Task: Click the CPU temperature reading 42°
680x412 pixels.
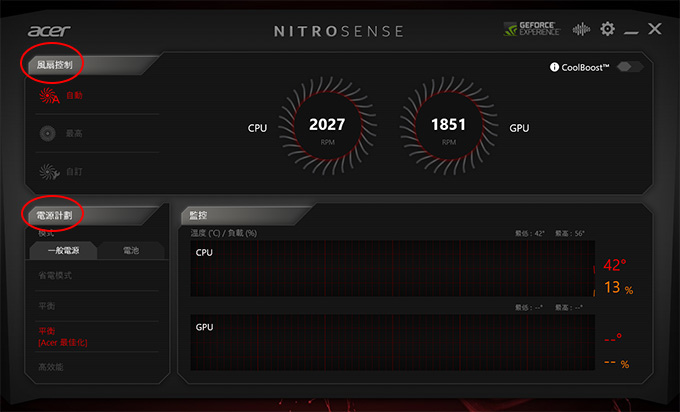Action: coord(615,265)
